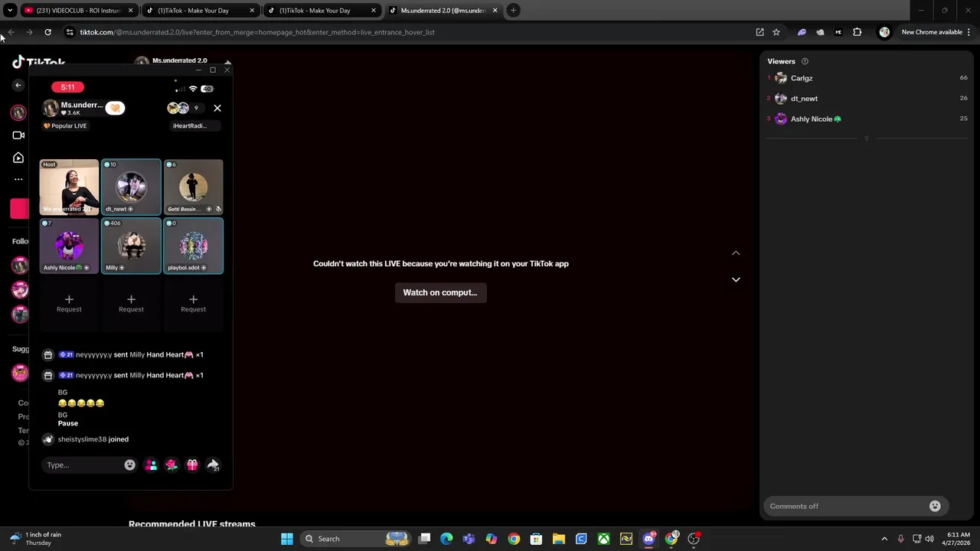Image resolution: width=980 pixels, height=551 pixels.
Task: Click the pink co-host guests icon
Action: coord(151,465)
